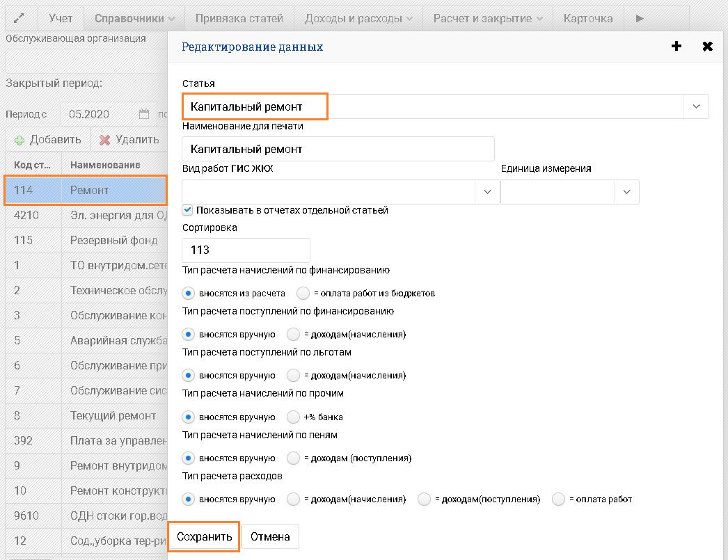Viewport: 728px width, 560px height.
Task: Click the play arrow at menu bar end
Action: coord(640,19)
